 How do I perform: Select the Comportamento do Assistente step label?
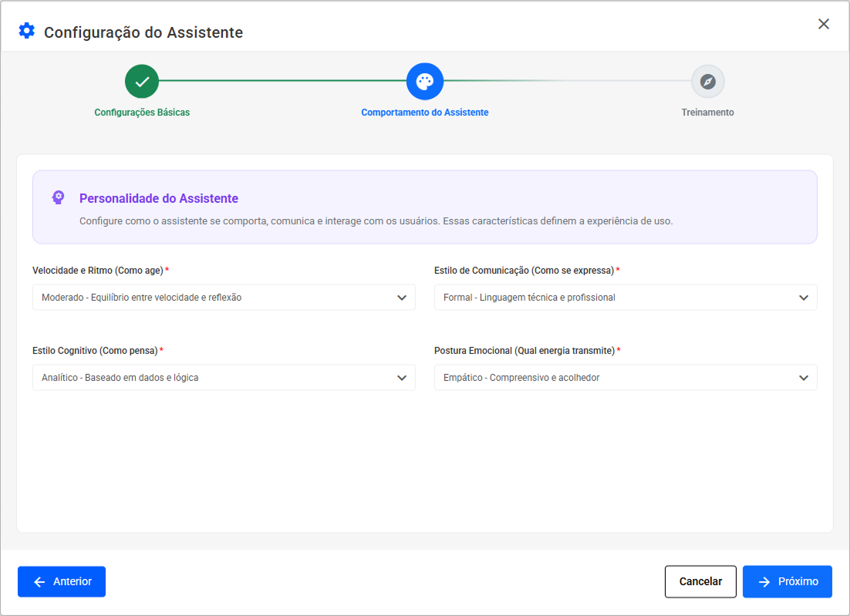point(425,113)
